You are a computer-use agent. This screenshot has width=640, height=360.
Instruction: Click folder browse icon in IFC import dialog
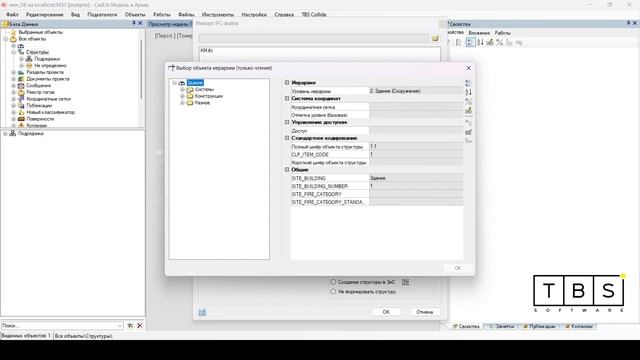coord(435,38)
